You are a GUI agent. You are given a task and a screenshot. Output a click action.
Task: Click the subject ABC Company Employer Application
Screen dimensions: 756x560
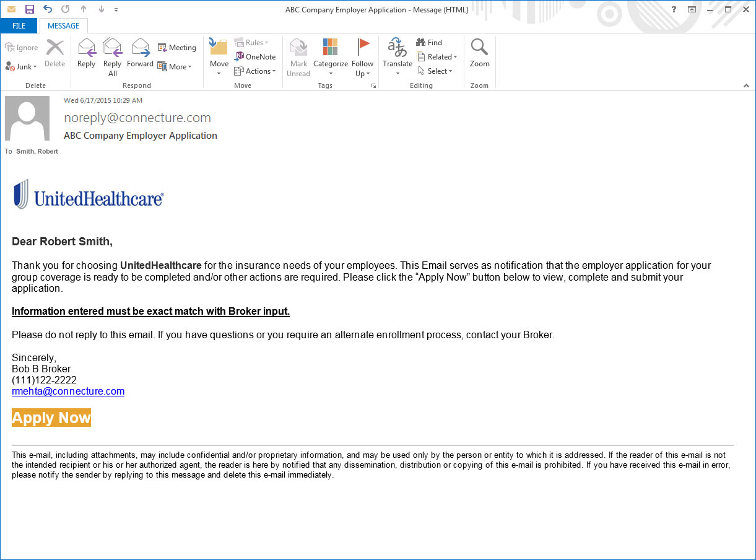coord(141,136)
